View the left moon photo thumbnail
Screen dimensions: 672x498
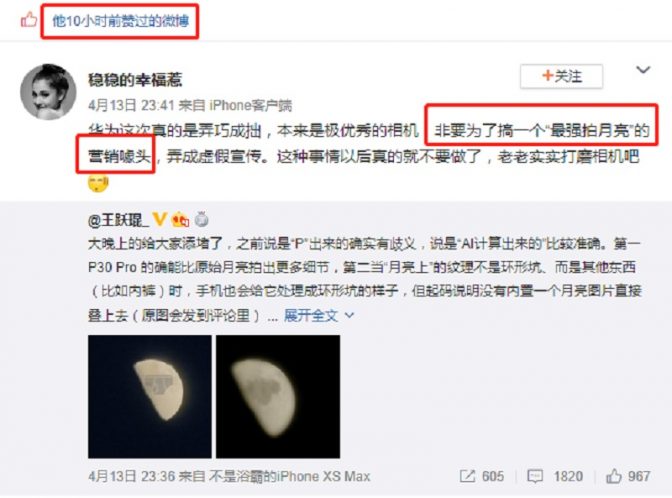(x=150, y=397)
